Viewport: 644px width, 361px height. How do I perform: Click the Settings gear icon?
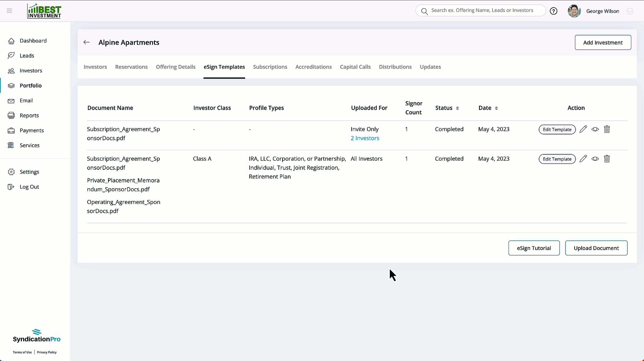pos(11,172)
